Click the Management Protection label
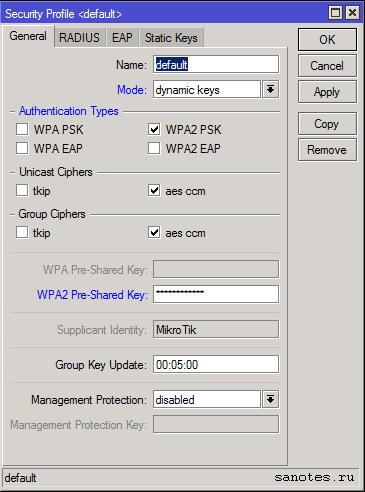The width and height of the screenshot is (365, 492). coord(89,400)
